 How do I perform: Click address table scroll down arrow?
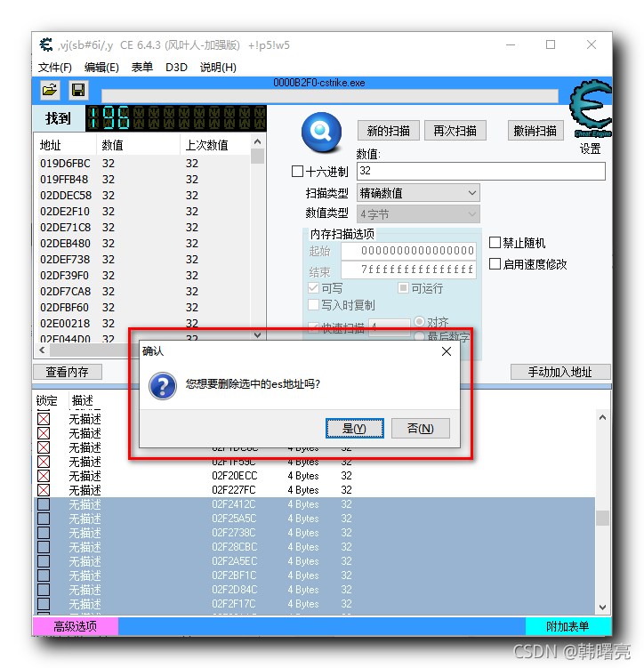tap(602, 608)
